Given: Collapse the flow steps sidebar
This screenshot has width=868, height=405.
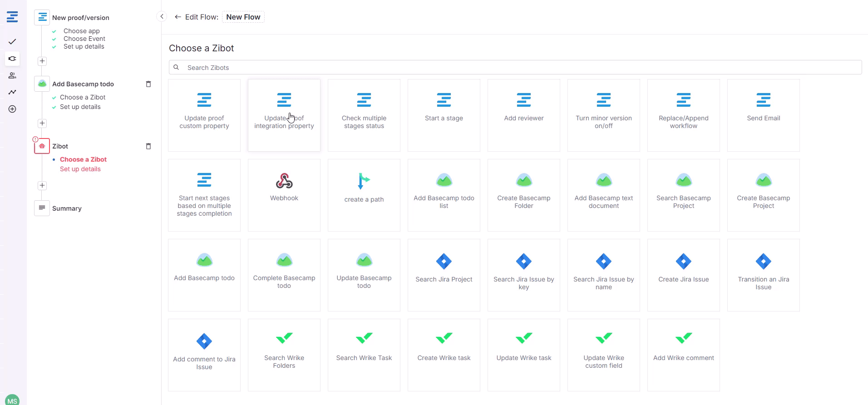Looking at the screenshot, I should pyautogui.click(x=162, y=16).
